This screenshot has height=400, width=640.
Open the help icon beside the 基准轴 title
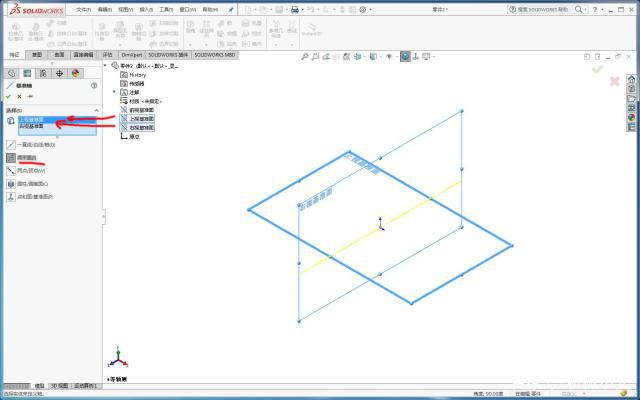coord(94,86)
